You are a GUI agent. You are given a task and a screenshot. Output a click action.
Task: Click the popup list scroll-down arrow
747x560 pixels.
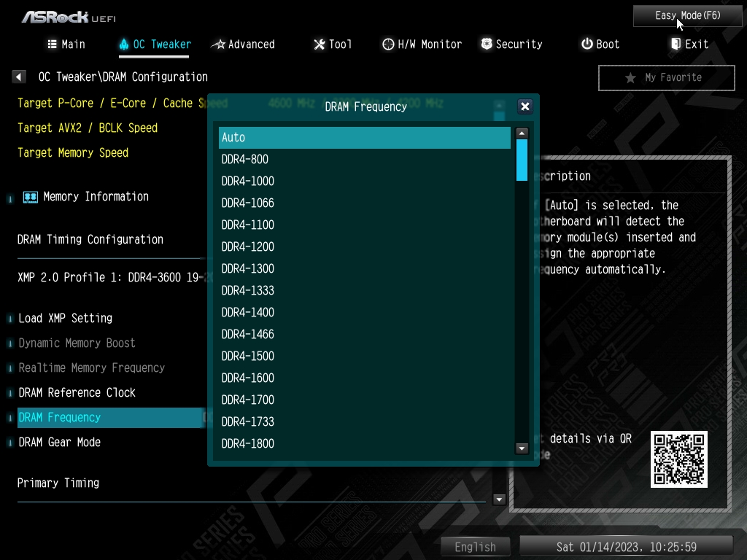tap(522, 448)
